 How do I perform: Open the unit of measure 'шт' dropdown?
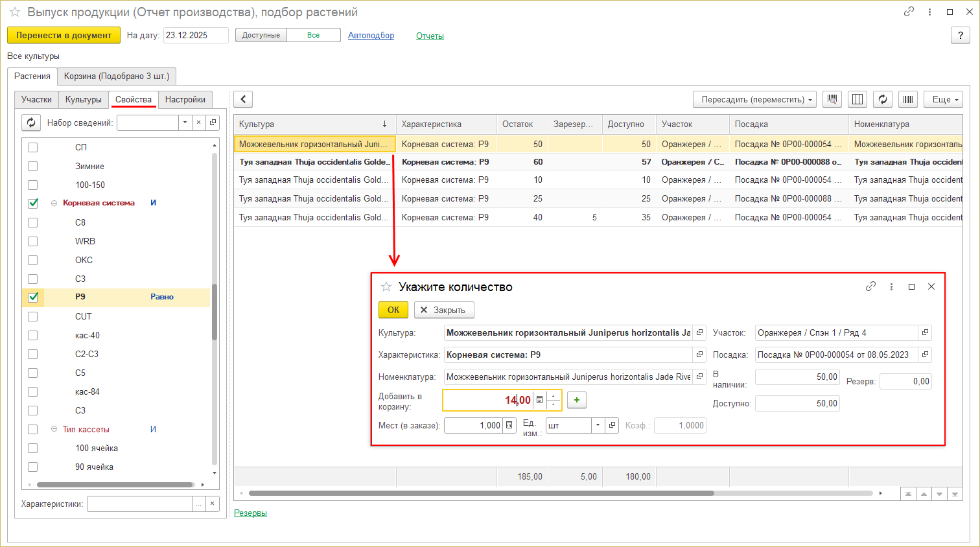click(x=597, y=425)
